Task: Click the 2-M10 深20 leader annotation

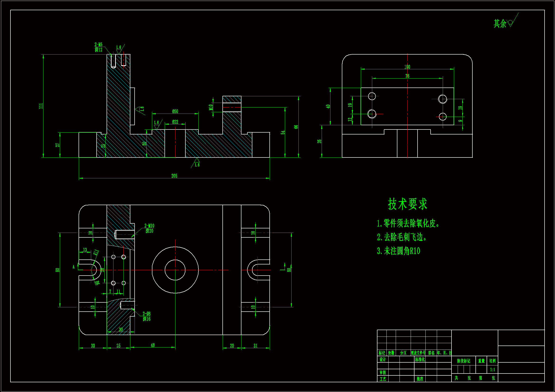Action: coord(149,228)
